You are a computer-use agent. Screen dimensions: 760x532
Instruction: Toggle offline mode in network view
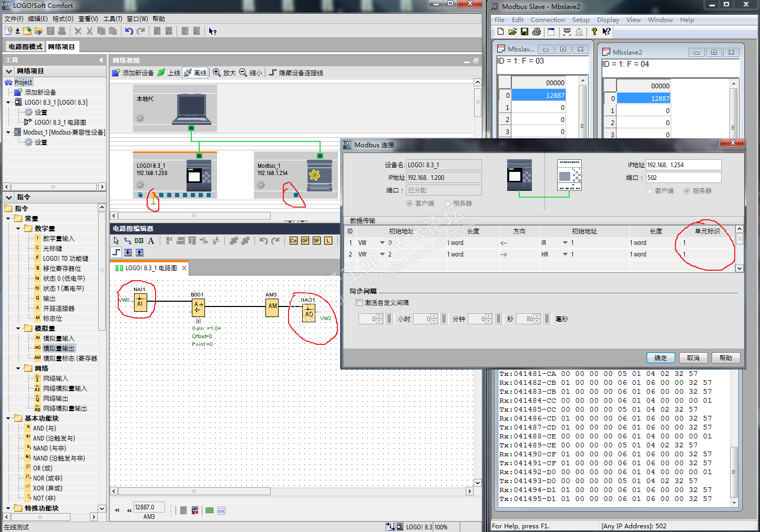point(195,73)
